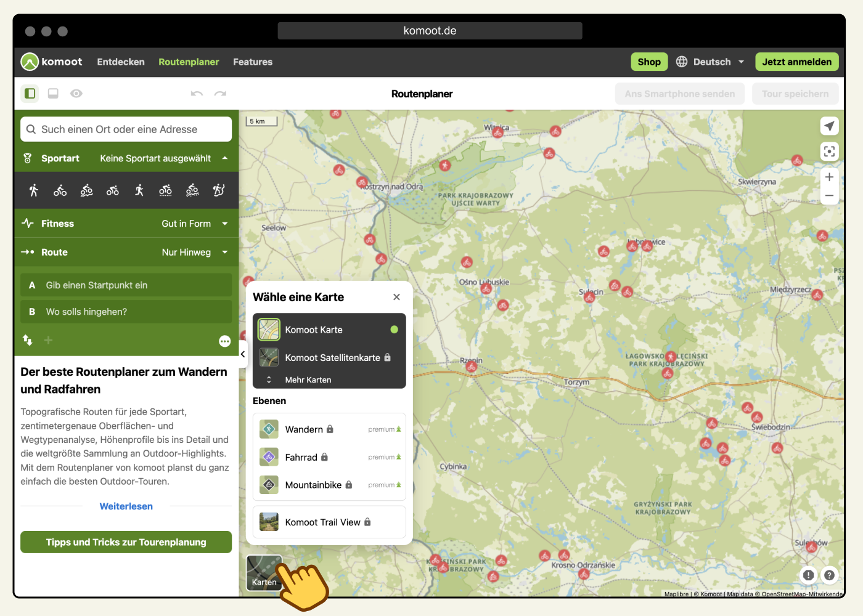Open the OpenStreetMap-Mitwirkende attribution link
Screen dimensions: 863x616
click(x=802, y=594)
